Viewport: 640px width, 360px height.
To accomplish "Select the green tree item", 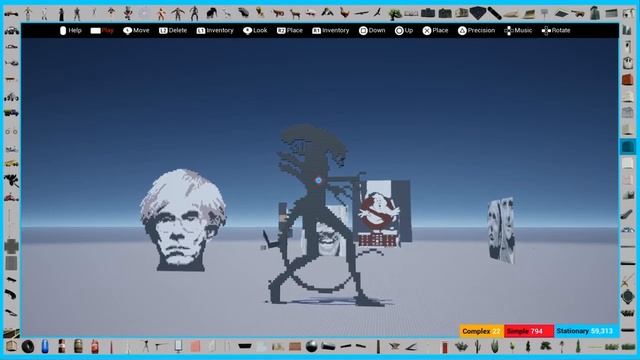I will click(395, 14).
